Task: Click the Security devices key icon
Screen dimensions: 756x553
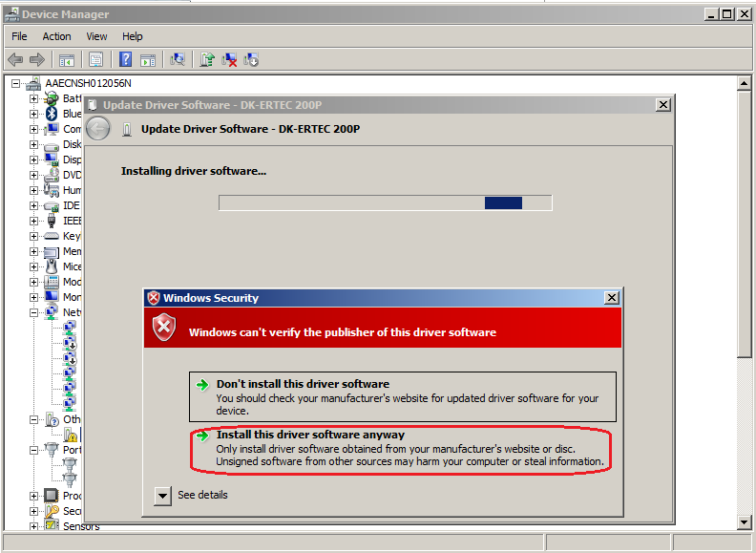Action: [52, 511]
